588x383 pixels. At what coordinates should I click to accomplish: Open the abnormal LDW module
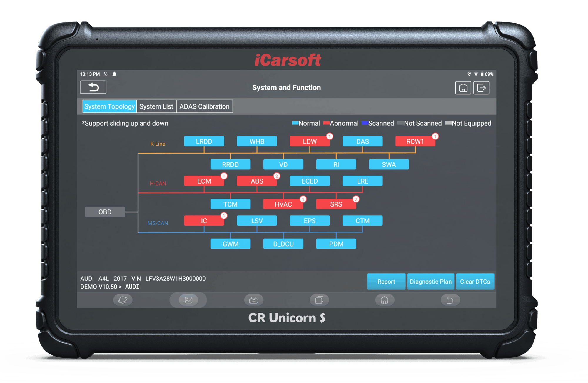(310, 141)
